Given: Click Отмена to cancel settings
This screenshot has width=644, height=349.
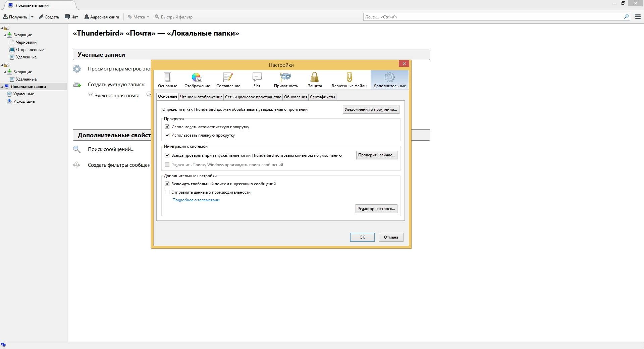Looking at the screenshot, I should point(391,237).
